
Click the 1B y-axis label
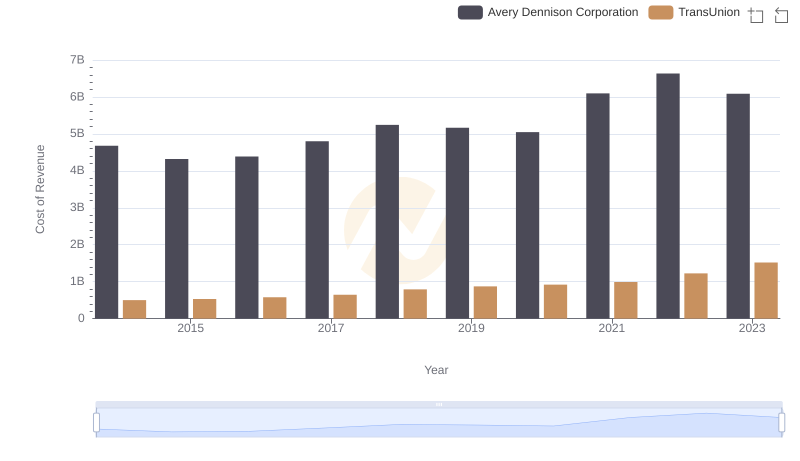coord(77,281)
